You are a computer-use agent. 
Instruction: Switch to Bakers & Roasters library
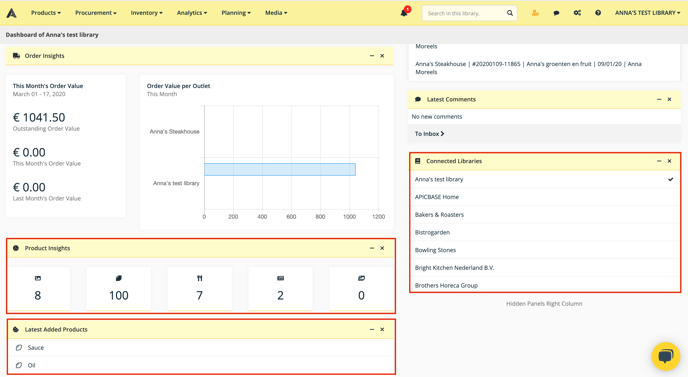544,215
